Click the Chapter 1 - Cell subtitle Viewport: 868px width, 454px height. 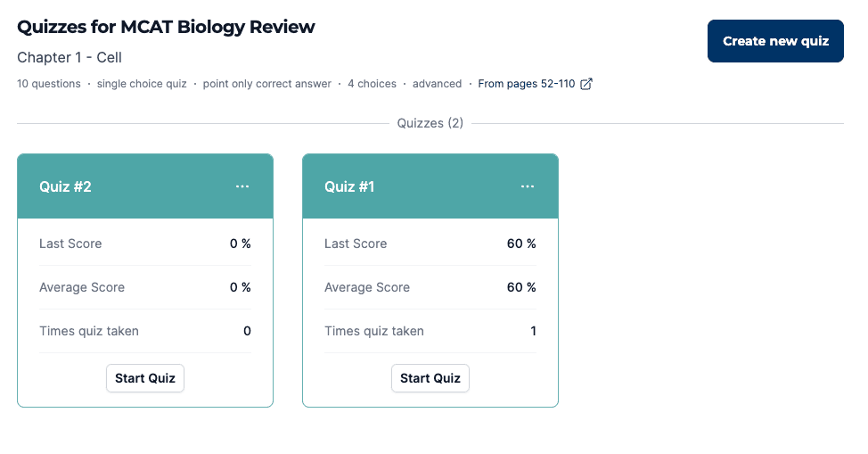tap(70, 57)
